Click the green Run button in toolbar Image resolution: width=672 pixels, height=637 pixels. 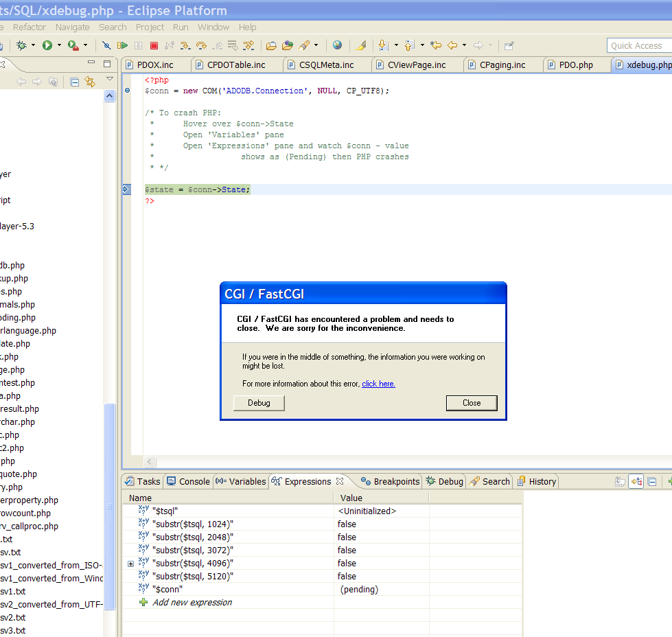point(47,45)
